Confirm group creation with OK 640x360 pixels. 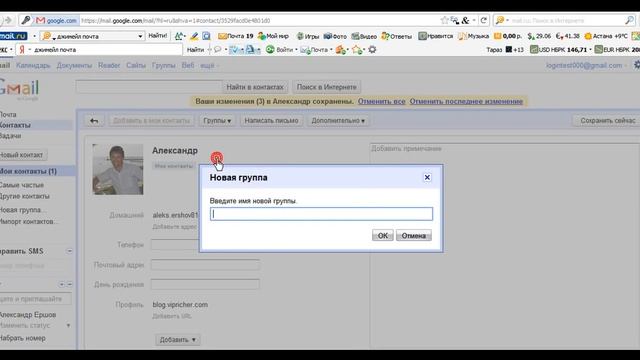click(382, 236)
